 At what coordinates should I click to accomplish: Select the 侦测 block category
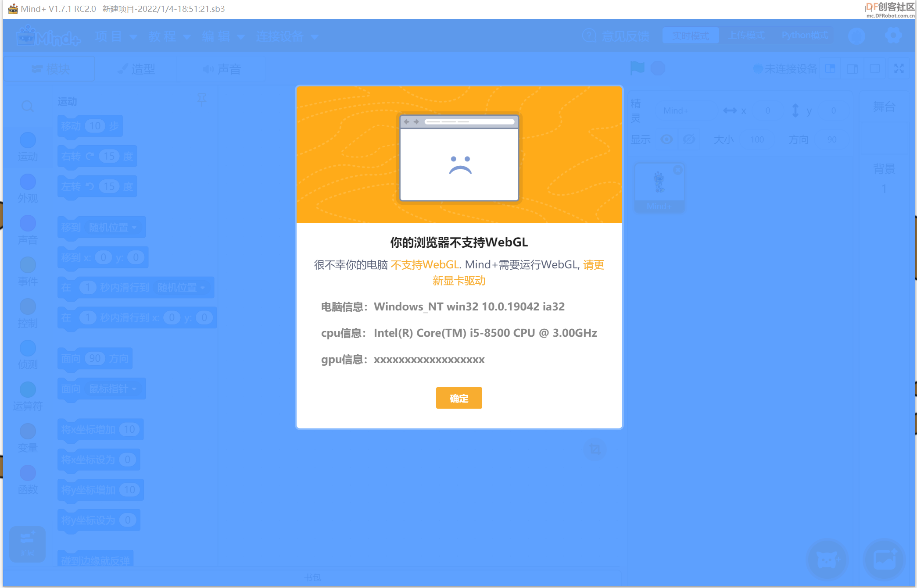point(28,356)
